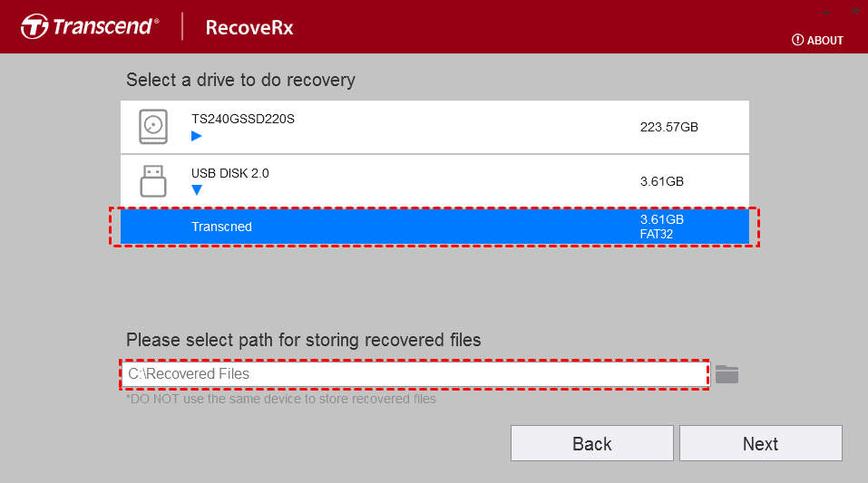Screen dimensions: 868x483
Task: Close the RecoveRx window
Action: tap(856, 10)
